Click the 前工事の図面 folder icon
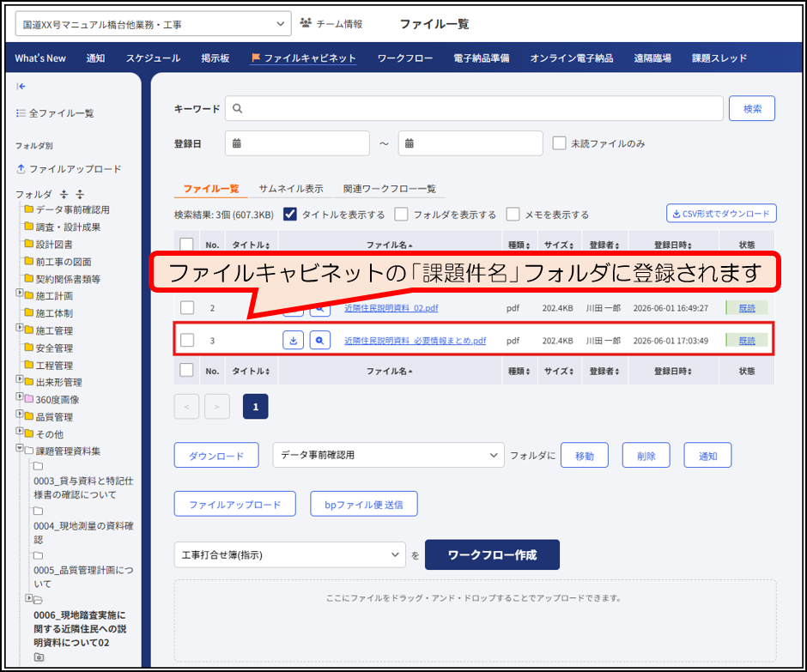 pos(29,262)
